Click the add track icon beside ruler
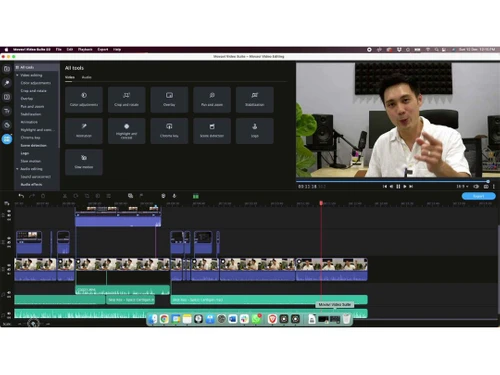This screenshot has height=375, width=500. [x=6, y=203]
